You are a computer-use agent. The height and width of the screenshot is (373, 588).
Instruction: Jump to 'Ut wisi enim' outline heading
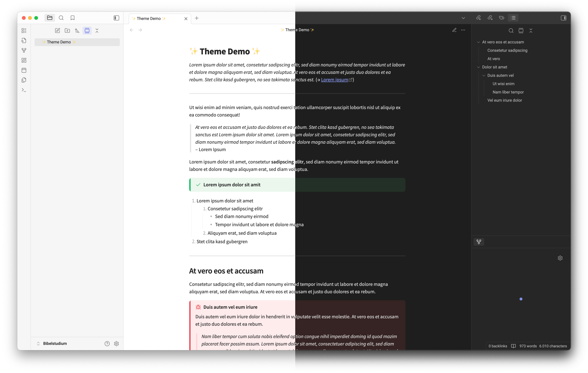click(x=503, y=84)
